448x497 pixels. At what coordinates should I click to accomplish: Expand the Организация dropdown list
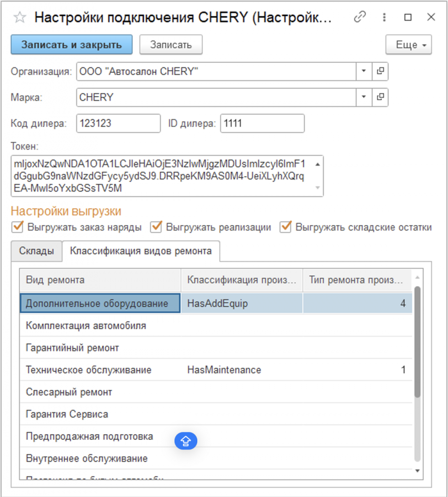tap(364, 71)
